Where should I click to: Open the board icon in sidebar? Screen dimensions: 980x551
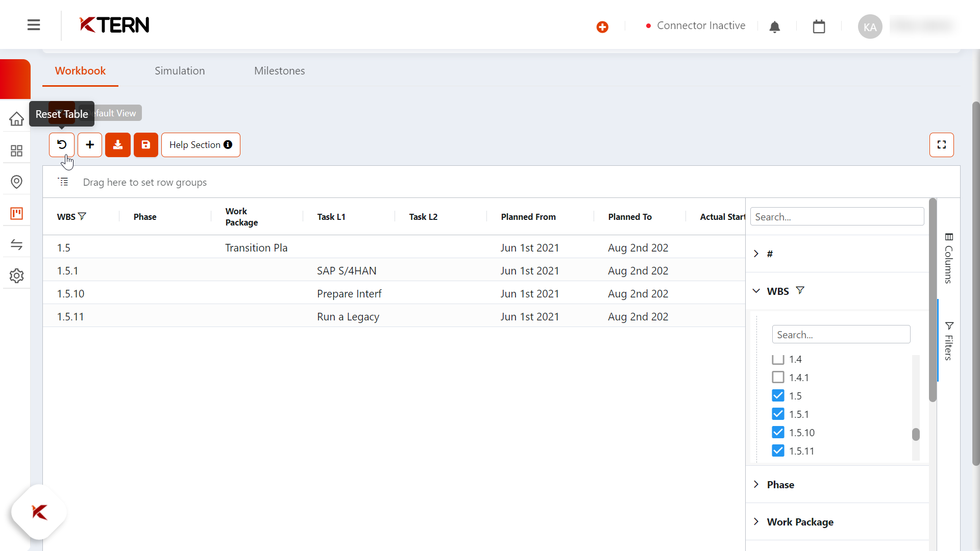tap(16, 213)
